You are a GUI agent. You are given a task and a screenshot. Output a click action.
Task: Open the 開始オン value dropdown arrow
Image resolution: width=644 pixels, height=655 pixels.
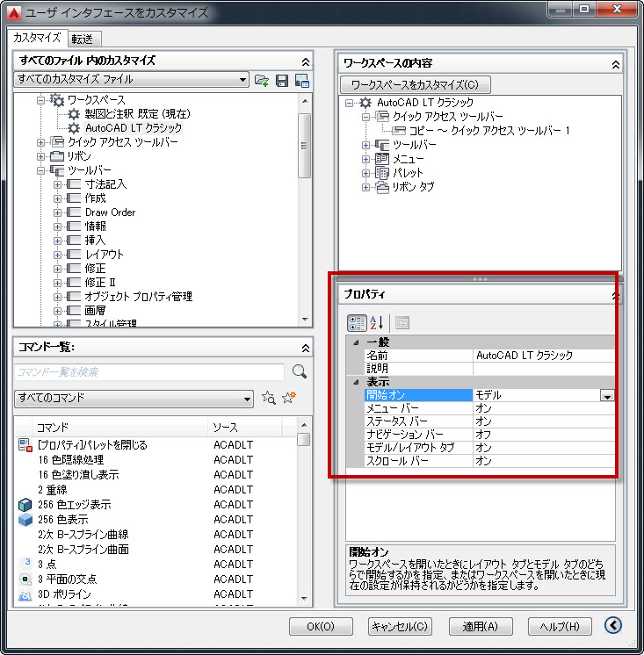pos(607,395)
